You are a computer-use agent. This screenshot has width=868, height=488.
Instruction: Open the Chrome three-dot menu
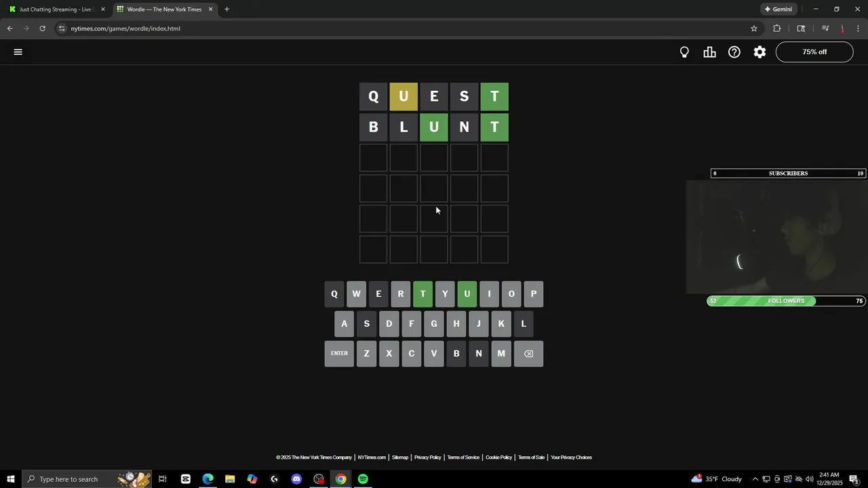click(859, 28)
